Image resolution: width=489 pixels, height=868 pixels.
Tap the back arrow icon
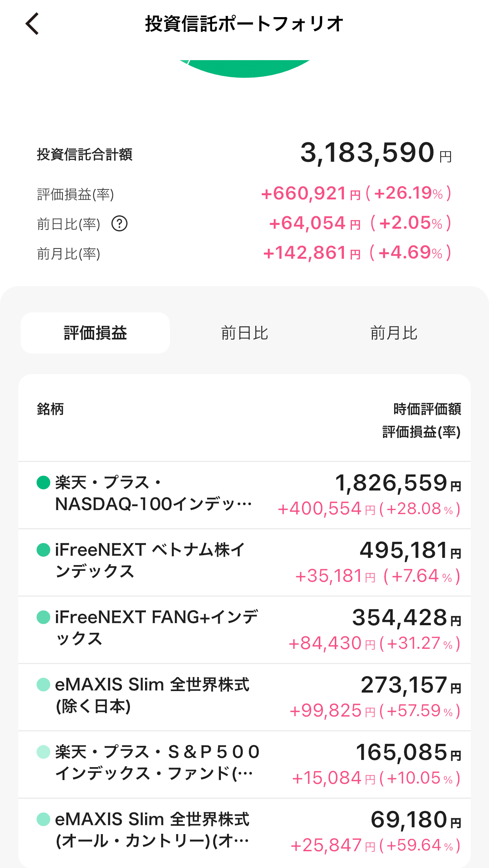pos(32,24)
